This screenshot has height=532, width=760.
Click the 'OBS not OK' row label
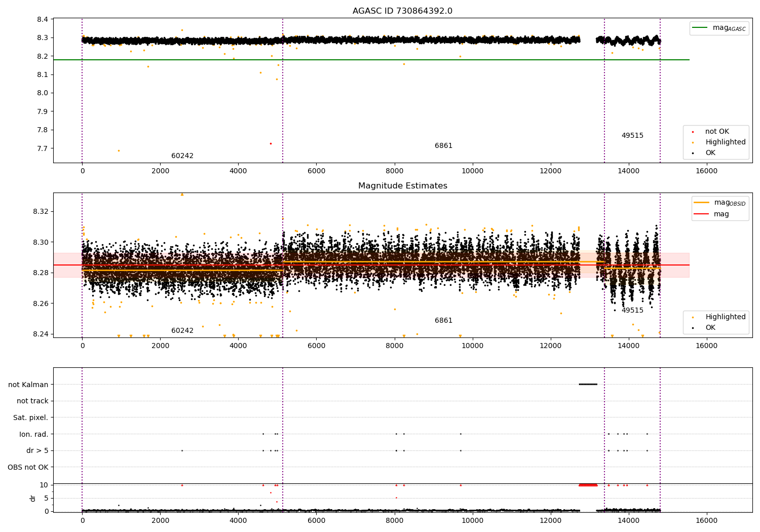pyautogui.click(x=28, y=467)
